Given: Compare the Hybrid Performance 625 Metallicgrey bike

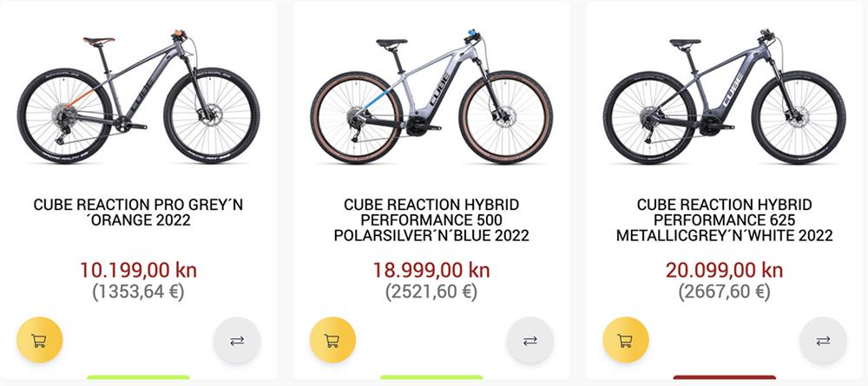Looking at the screenshot, I should 823,340.
